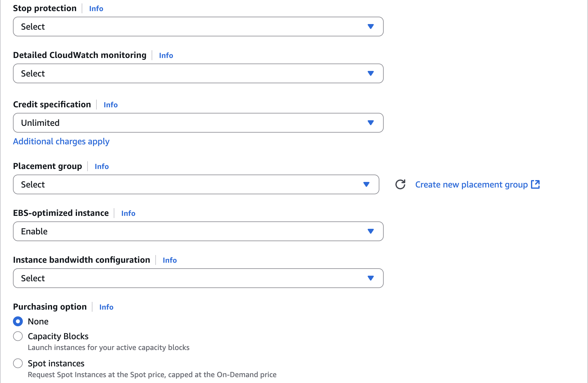
Task: Expand EBS-optimized instance dropdown
Action: point(198,231)
